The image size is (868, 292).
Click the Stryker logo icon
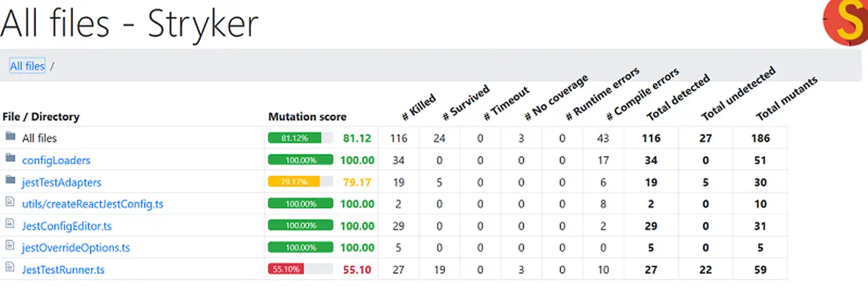846,22
